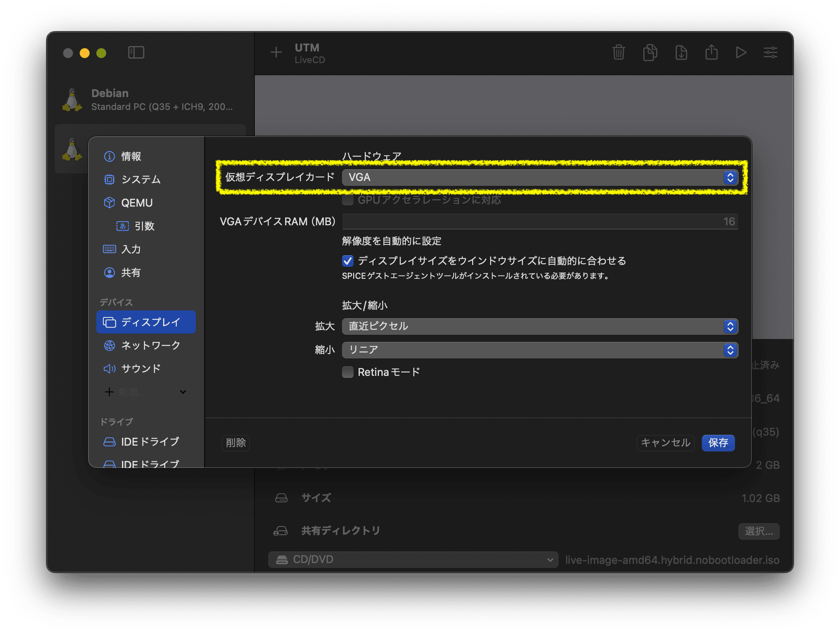840x634 pixels.
Task: Click the UTM LiveCD title
Action: coord(310,53)
